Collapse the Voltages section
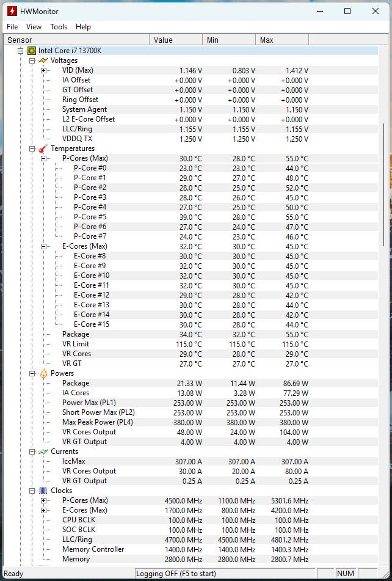The width and height of the screenshot is (392, 581). pos(32,60)
